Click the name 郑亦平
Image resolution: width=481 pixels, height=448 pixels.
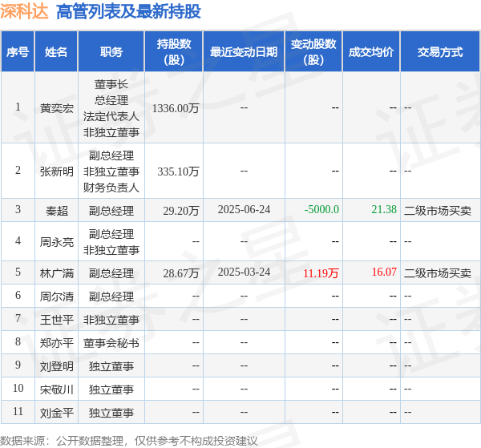(x=56, y=343)
